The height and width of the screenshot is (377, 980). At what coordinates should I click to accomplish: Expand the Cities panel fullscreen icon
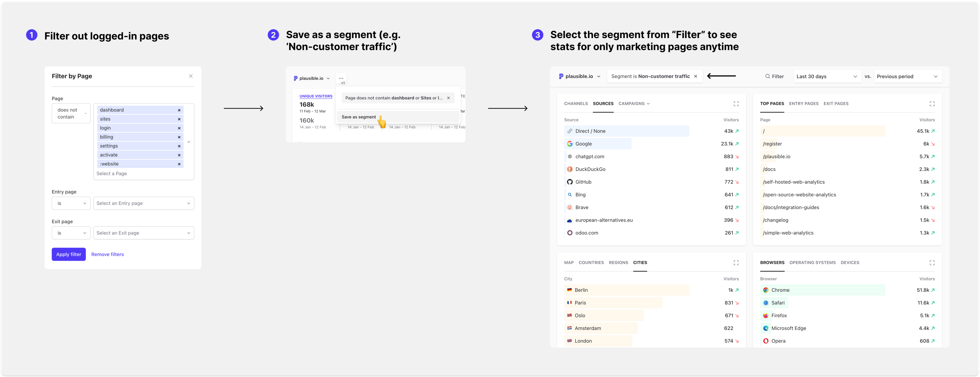point(736,263)
